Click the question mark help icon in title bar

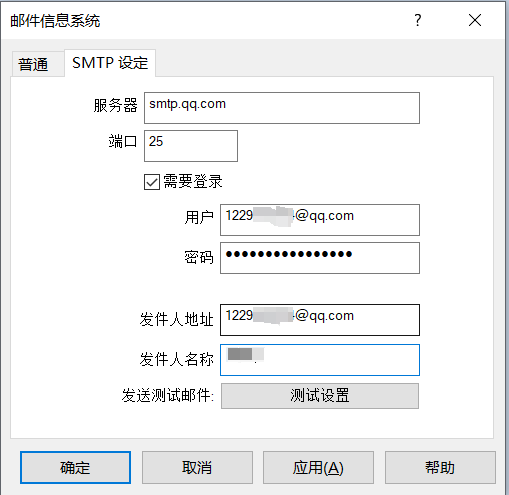[418, 20]
